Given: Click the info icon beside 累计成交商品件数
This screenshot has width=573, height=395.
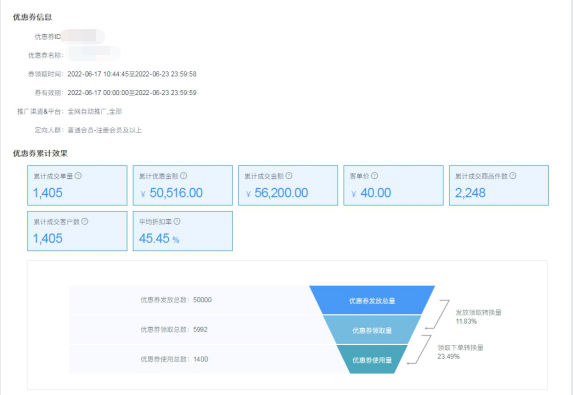Looking at the screenshot, I should pos(513,176).
